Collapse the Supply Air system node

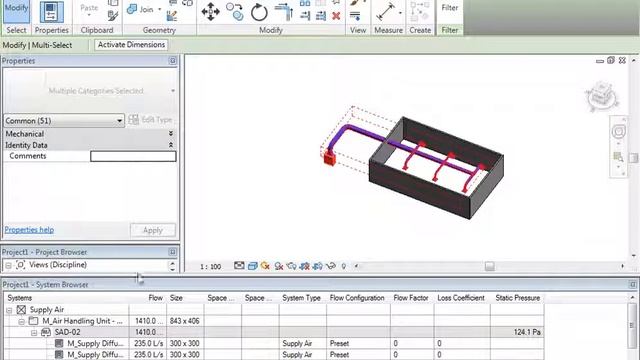9,310
